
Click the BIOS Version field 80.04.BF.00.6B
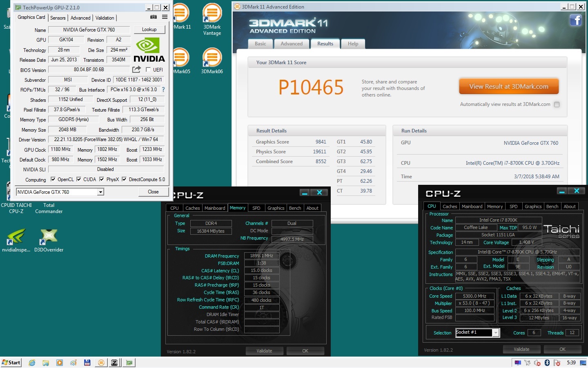pyautogui.click(x=89, y=70)
